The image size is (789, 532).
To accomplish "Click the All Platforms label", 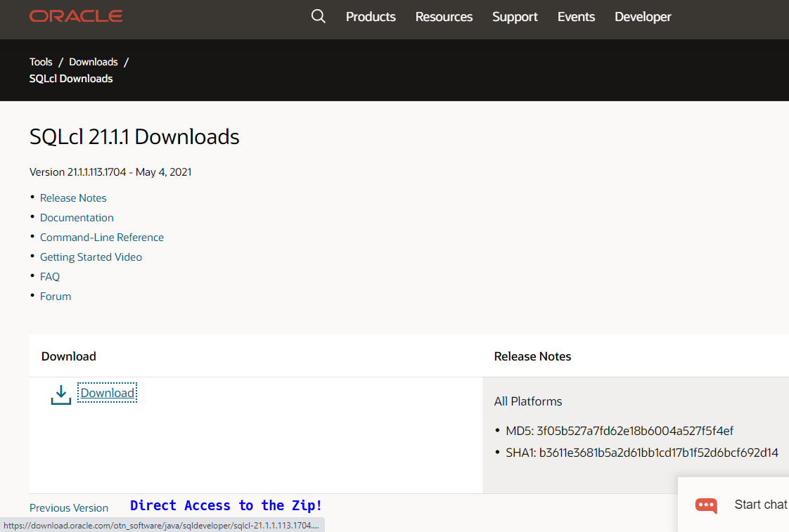I will 528,401.
